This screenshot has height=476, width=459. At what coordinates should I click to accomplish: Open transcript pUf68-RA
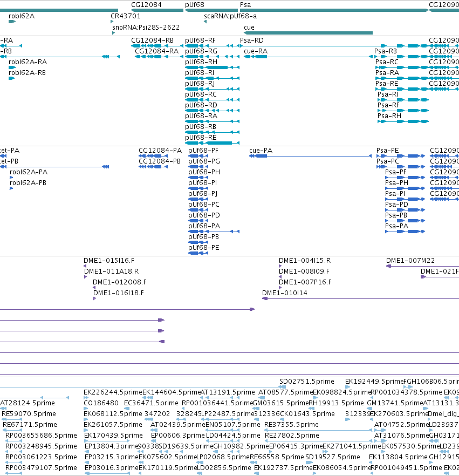(201, 116)
